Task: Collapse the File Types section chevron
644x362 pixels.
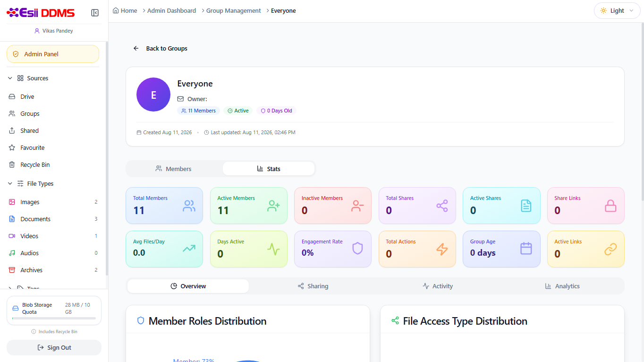Action: point(10,183)
